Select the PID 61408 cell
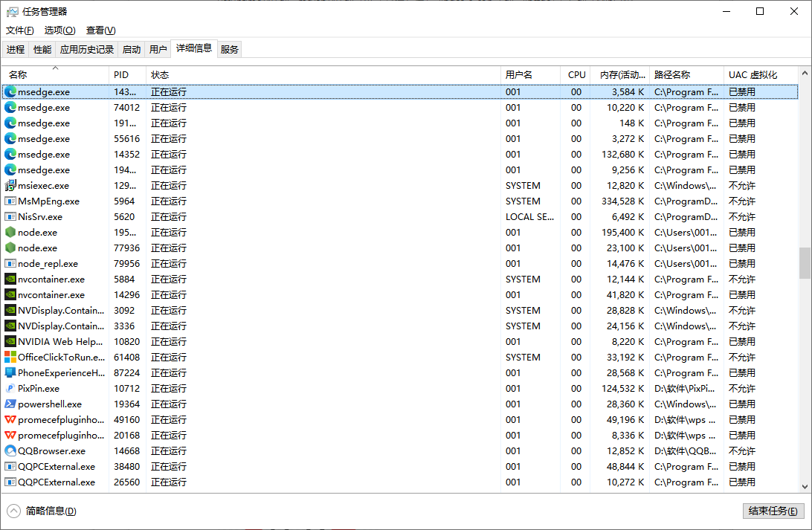This screenshot has height=530, width=812. tap(127, 357)
